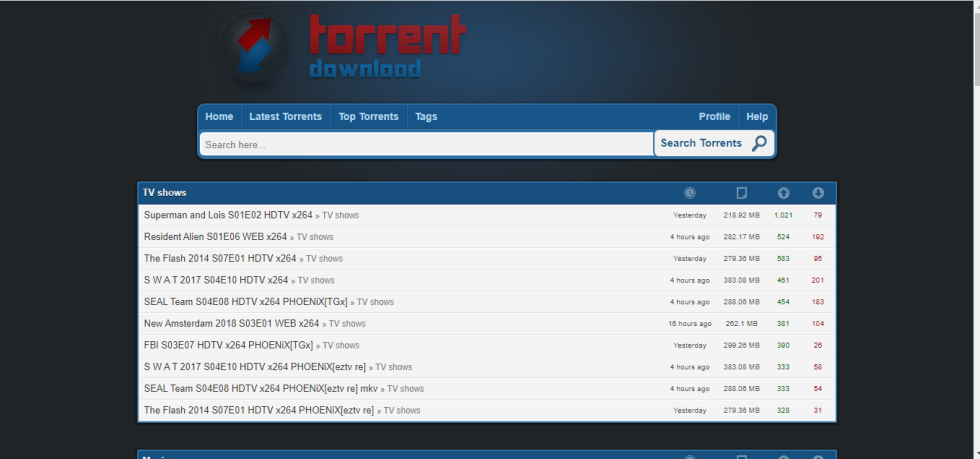Open the Home menu item
The image size is (980, 459).
(x=219, y=117)
